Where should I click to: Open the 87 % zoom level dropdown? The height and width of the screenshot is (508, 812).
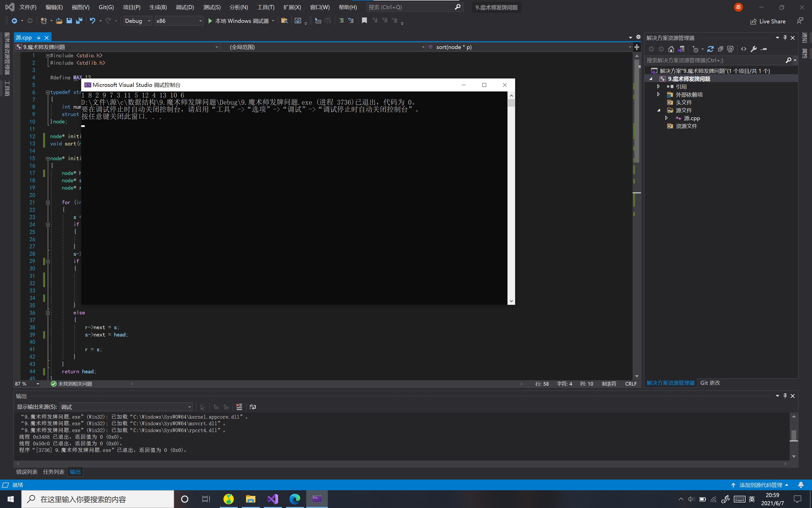point(27,384)
